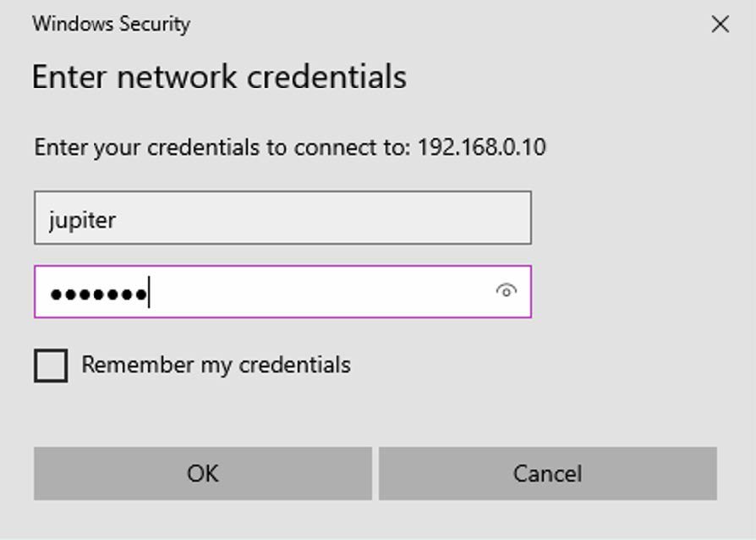The height and width of the screenshot is (540, 756).
Task: Click the "Windows Security" title text
Action: click(111, 24)
